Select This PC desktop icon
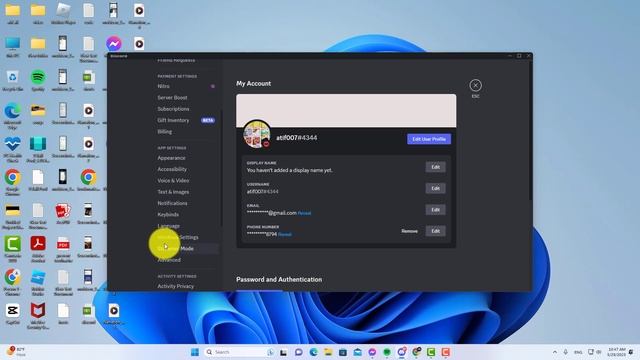640x360 pixels. tap(13, 47)
